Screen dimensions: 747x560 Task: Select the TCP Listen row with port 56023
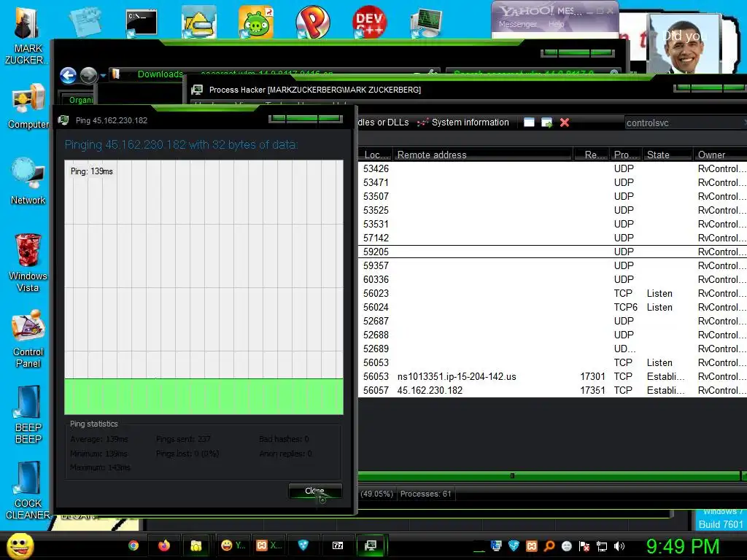(x=553, y=293)
